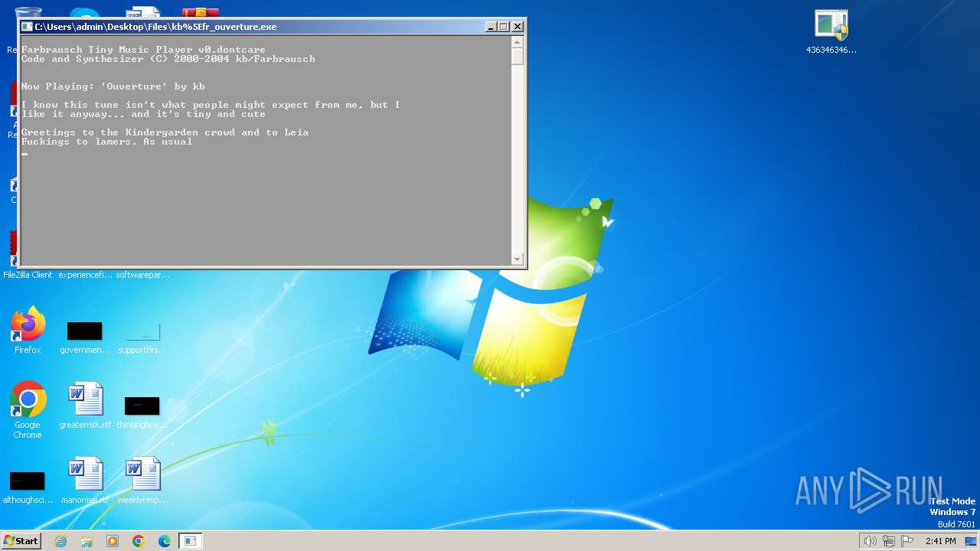Launch Internet Explorer from the taskbar
The width and height of the screenshot is (980, 551).
coord(60,541)
